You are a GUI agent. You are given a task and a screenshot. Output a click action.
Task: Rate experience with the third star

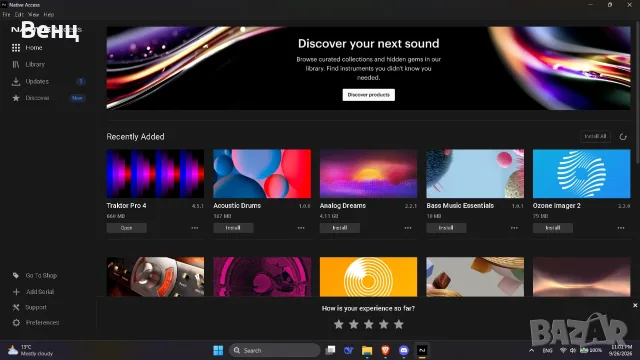point(369,324)
